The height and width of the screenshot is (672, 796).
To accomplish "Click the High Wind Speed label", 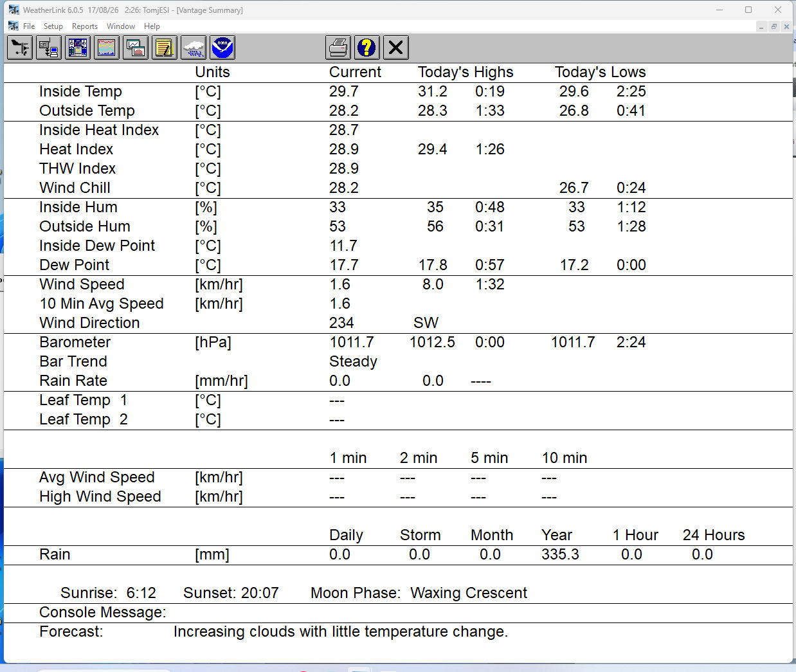I will click(x=100, y=496).
